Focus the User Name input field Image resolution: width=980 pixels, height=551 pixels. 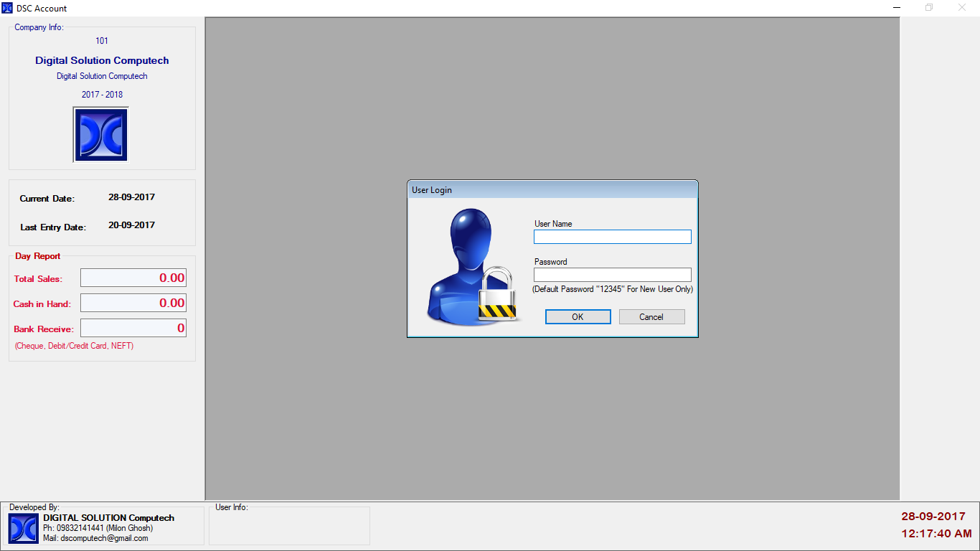[612, 237]
